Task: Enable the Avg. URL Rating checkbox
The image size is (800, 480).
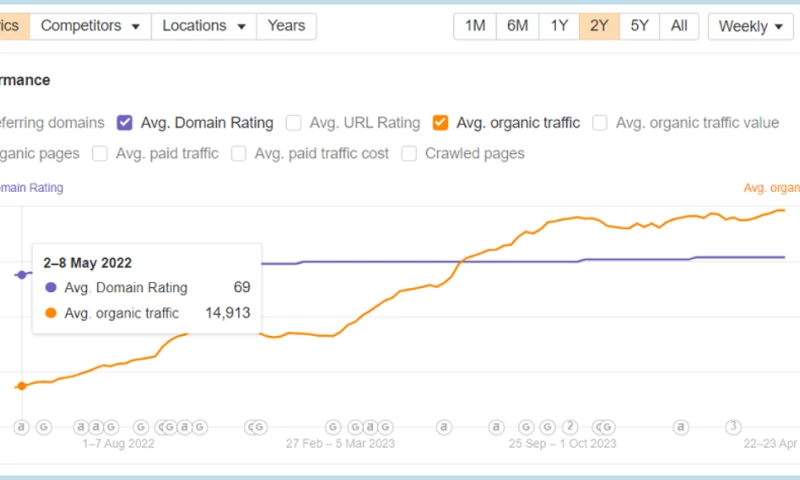Action: (x=293, y=123)
